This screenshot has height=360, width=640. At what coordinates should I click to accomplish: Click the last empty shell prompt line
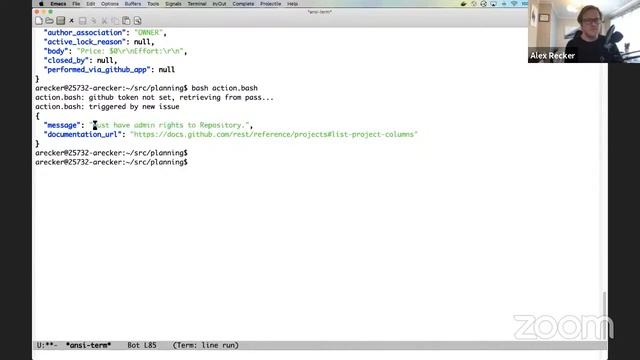coord(111,162)
